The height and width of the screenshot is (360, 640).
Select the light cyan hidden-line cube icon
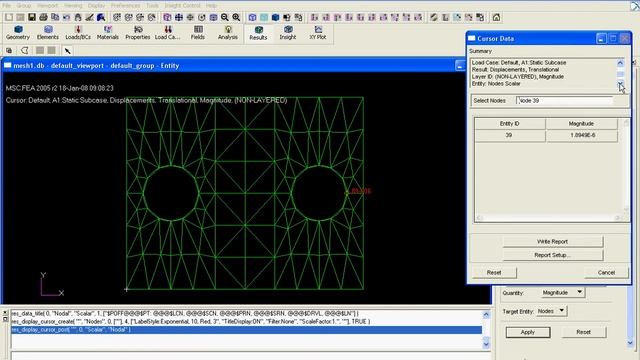[264, 17]
